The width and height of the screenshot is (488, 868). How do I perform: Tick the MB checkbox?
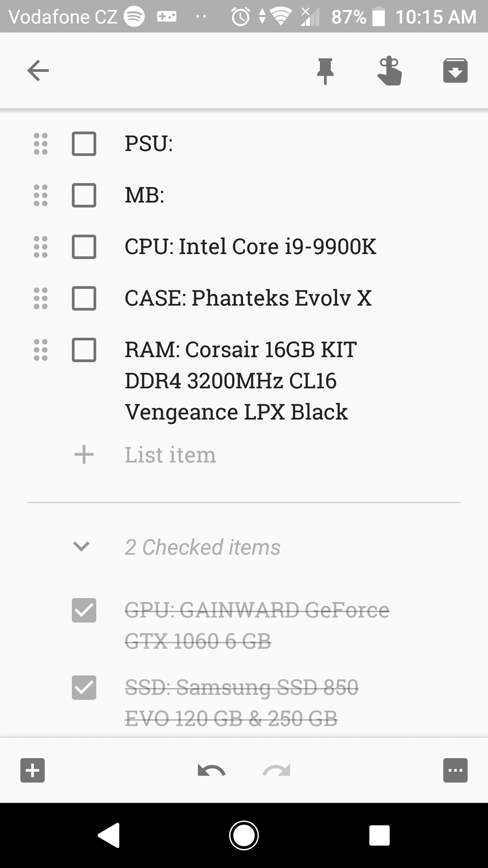pos(84,195)
